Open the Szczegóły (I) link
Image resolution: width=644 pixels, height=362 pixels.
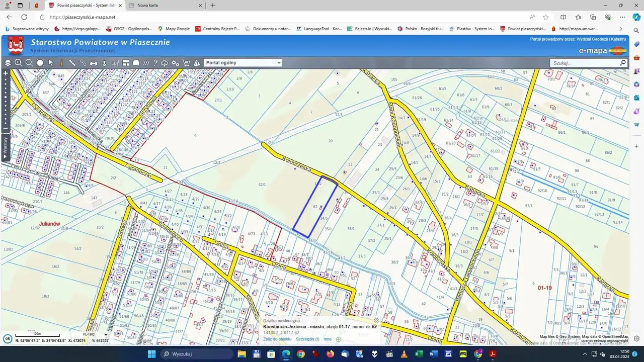307,339
